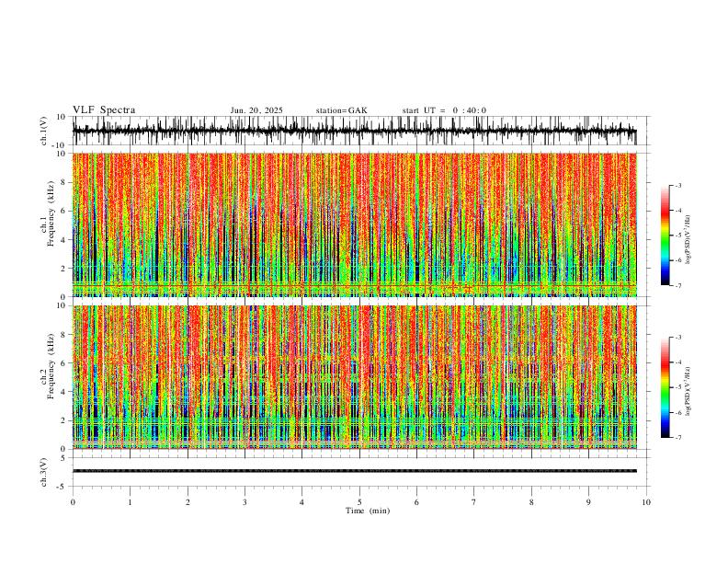Click the ch.3 flat black signal trace

[354, 471]
